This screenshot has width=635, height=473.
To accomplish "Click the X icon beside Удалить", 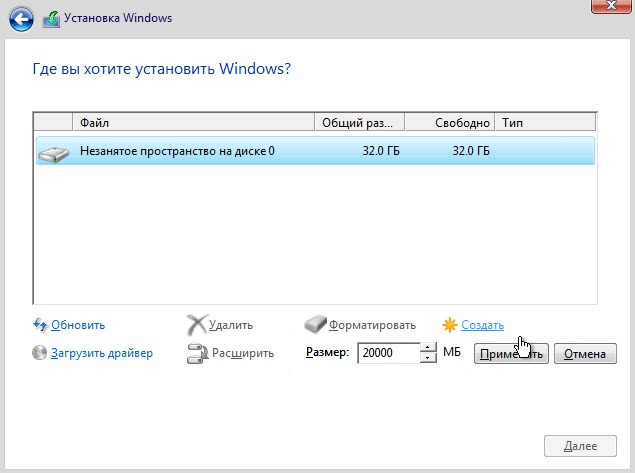I will point(197,324).
